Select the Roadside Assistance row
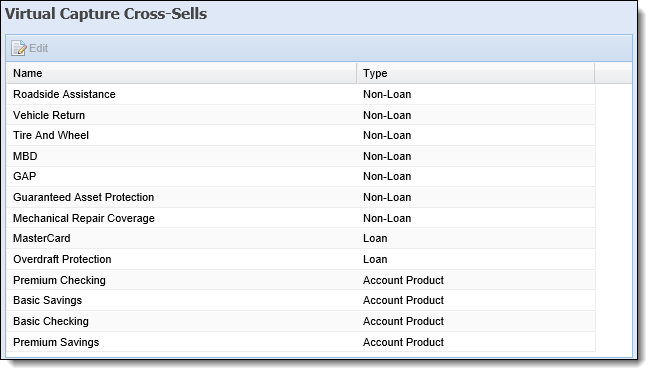Viewport: 653px width, 375px height. click(301, 94)
